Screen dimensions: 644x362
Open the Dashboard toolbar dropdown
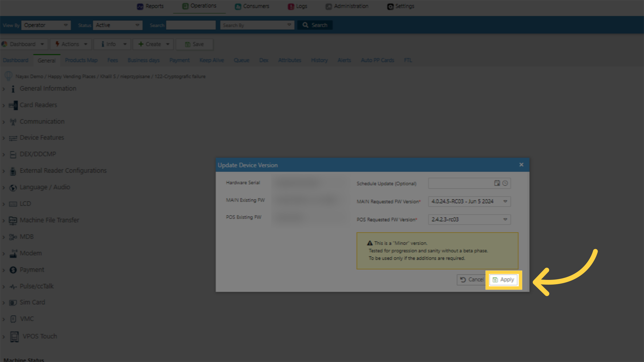(x=23, y=44)
